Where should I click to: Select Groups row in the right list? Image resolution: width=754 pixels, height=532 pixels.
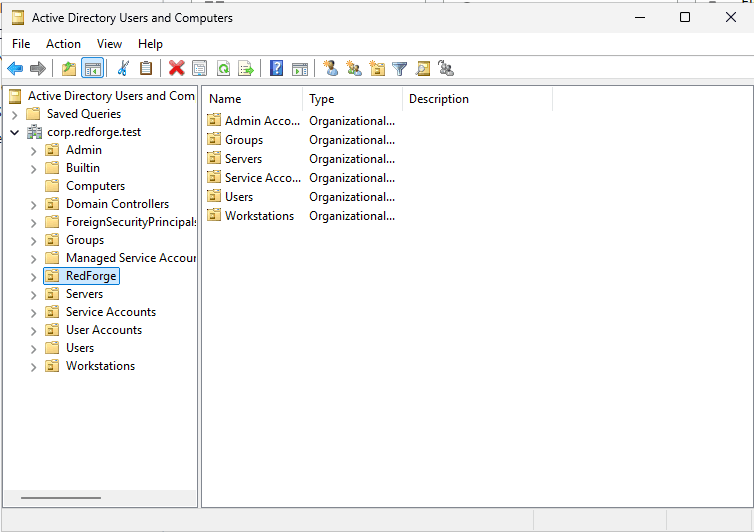point(244,139)
